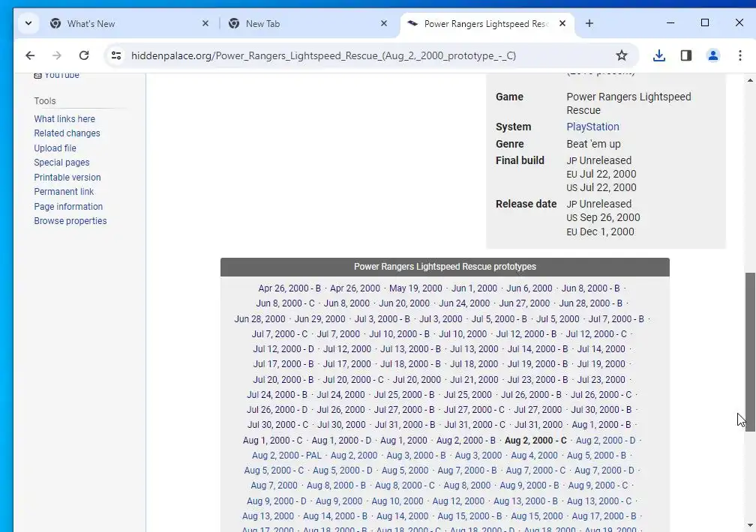Open the Printable version link
The height and width of the screenshot is (532, 756).
(x=67, y=178)
